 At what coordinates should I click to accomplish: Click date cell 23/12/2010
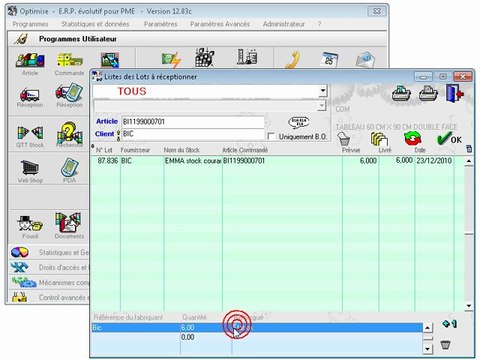point(434,161)
